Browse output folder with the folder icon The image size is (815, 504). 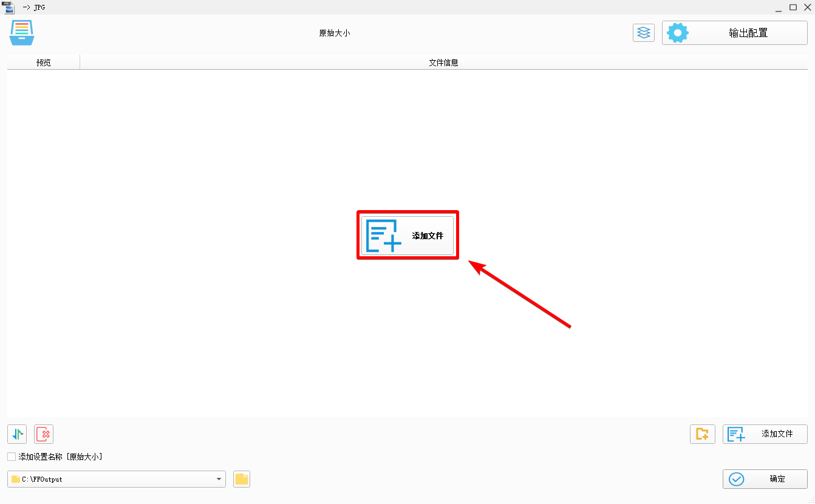pyautogui.click(x=242, y=479)
